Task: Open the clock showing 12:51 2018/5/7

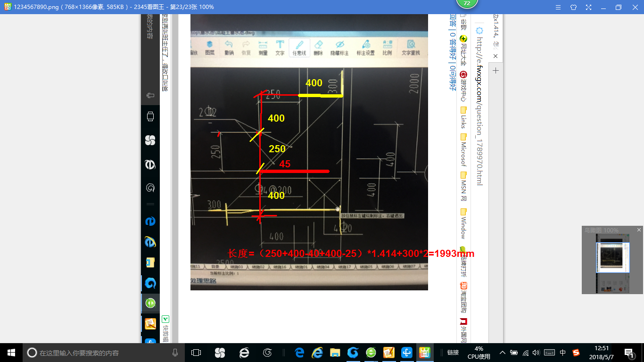Action: [602, 353]
